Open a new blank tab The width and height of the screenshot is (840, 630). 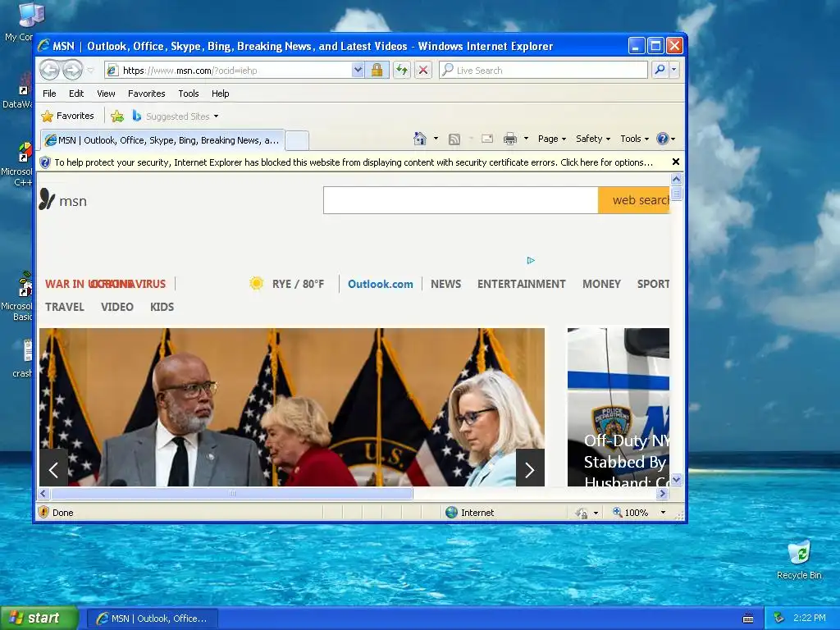(297, 141)
